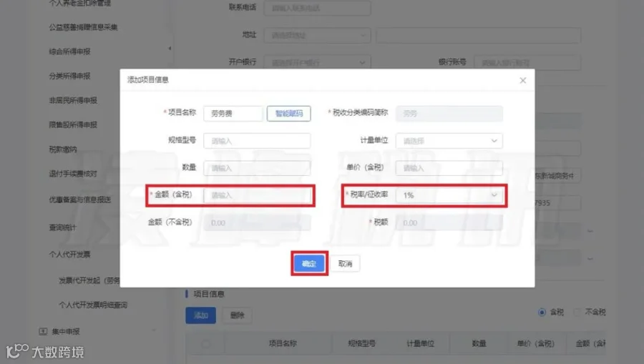Click the 单价（含税）input field in dialog
The height and width of the screenshot is (364, 644).
[449, 168]
